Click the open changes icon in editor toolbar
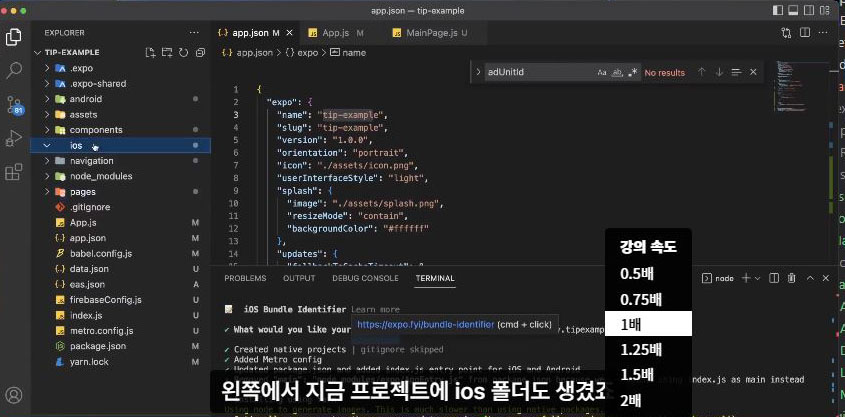This screenshot has height=417, width=845. (786, 33)
